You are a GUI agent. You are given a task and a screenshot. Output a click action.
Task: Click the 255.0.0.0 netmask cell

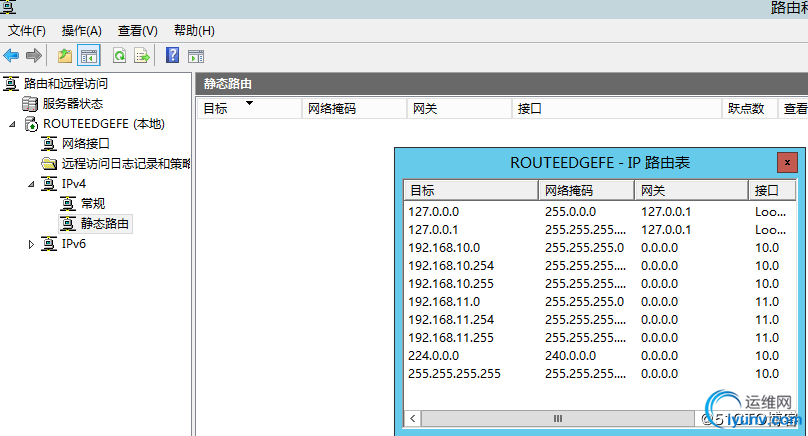570,212
